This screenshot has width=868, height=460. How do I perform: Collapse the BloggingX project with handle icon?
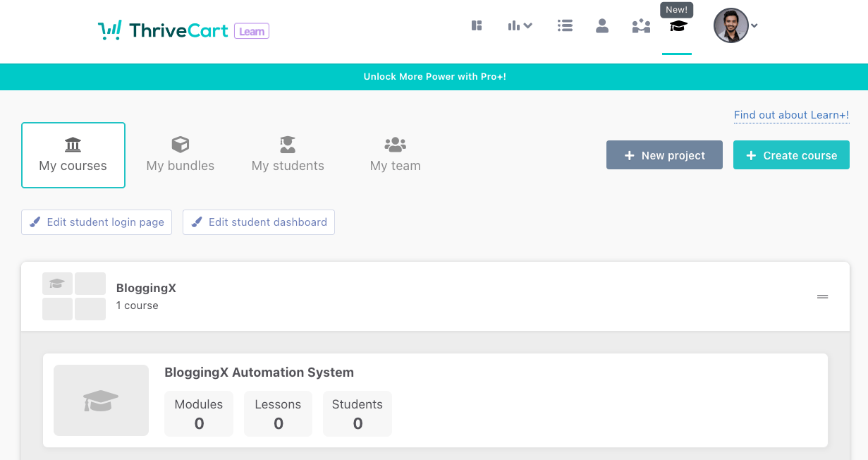pyautogui.click(x=822, y=296)
